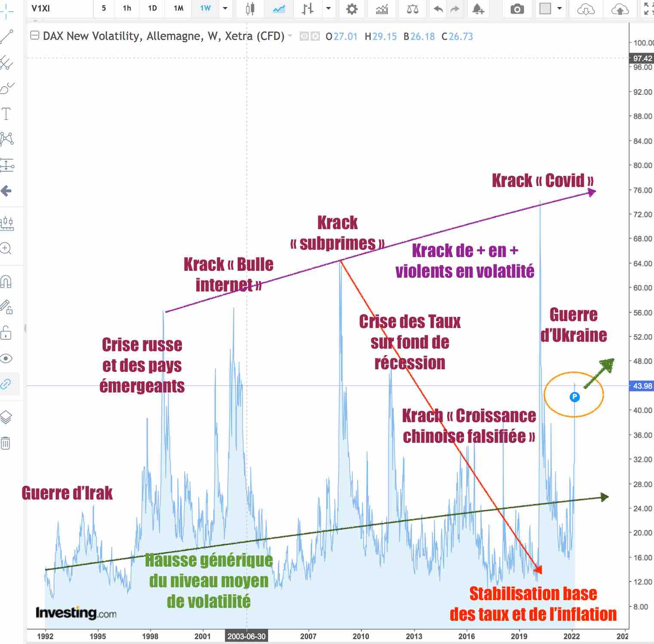
Task: Expand the bar style dropdown arrow
Action: [x=329, y=9]
